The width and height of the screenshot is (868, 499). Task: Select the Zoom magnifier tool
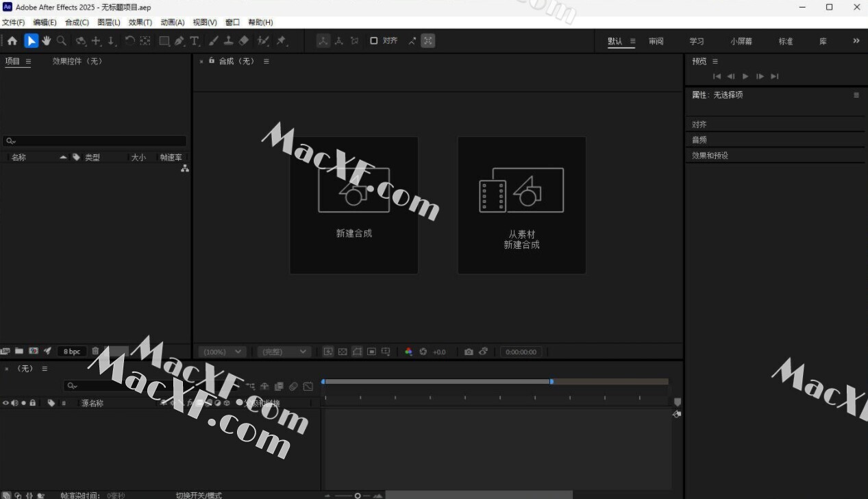[x=62, y=41]
